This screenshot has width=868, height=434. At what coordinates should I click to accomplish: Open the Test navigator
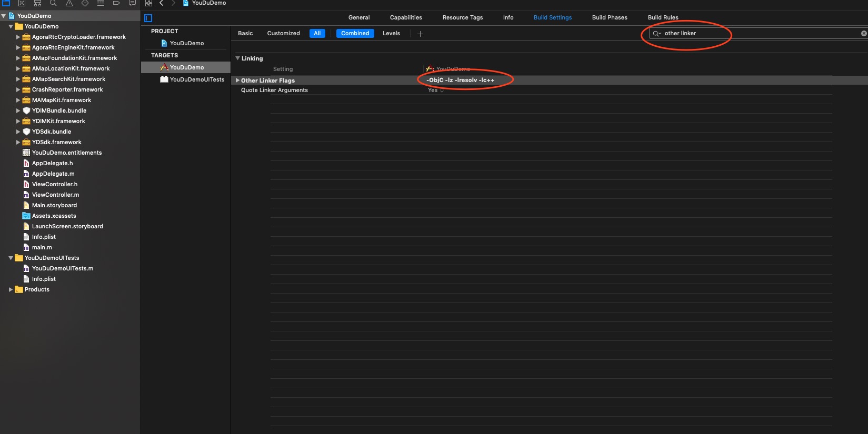pos(85,3)
